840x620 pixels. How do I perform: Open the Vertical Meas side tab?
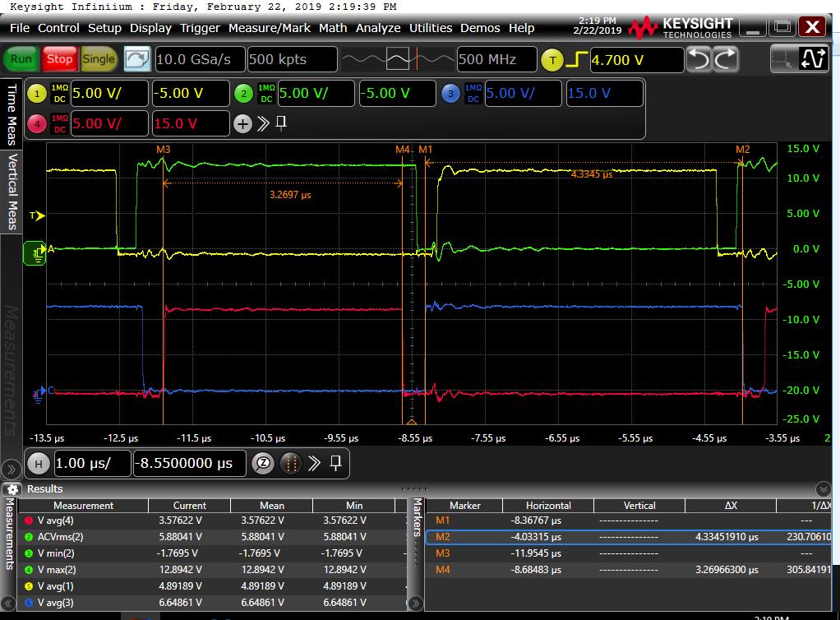(12, 192)
